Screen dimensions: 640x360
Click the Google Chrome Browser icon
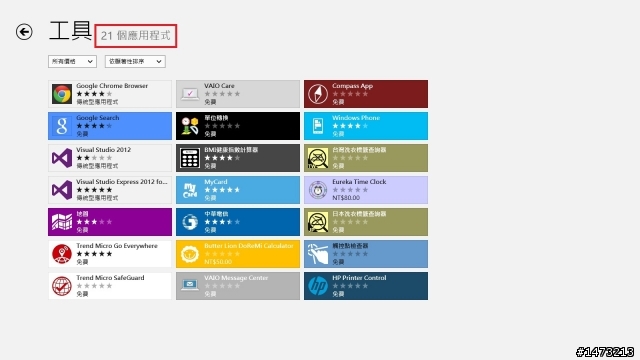pyautogui.click(x=62, y=94)
